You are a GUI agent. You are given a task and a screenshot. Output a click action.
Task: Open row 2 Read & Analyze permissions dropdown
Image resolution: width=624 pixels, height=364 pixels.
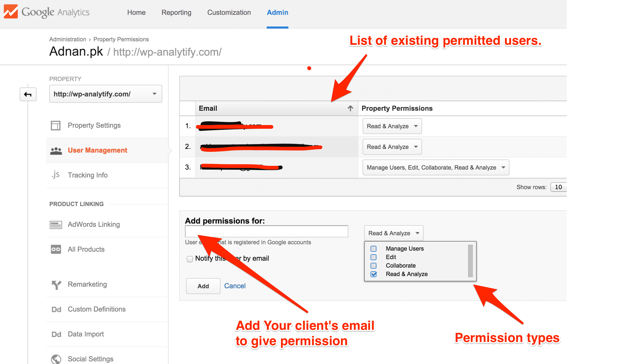[x=392, y=147]
